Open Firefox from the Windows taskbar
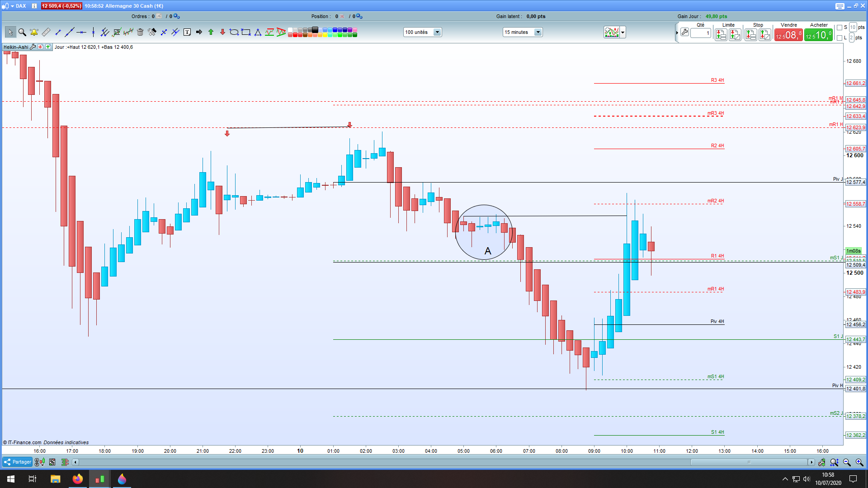Screen dimensions: 868x488 pos(78,479)
